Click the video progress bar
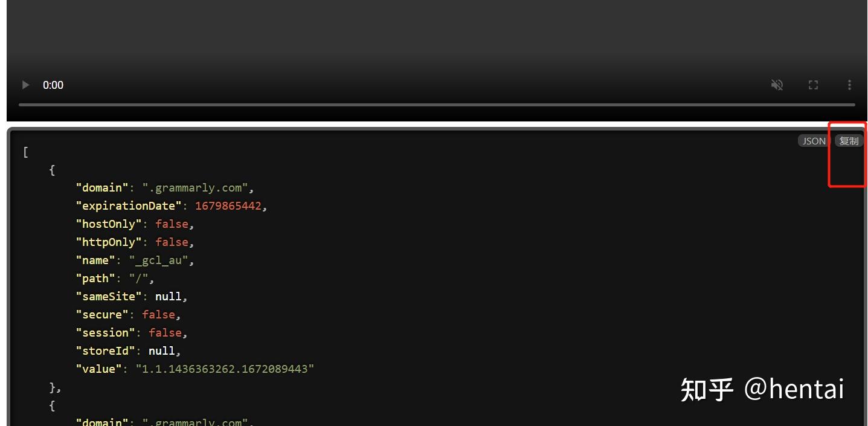Viewport: 868px width, 426px height. point(437,105)
